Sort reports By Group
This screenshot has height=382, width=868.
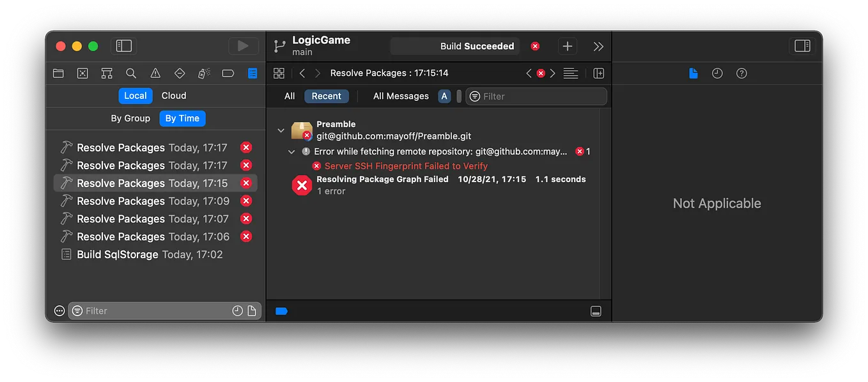pyautogui.click(x=130, y=118)
